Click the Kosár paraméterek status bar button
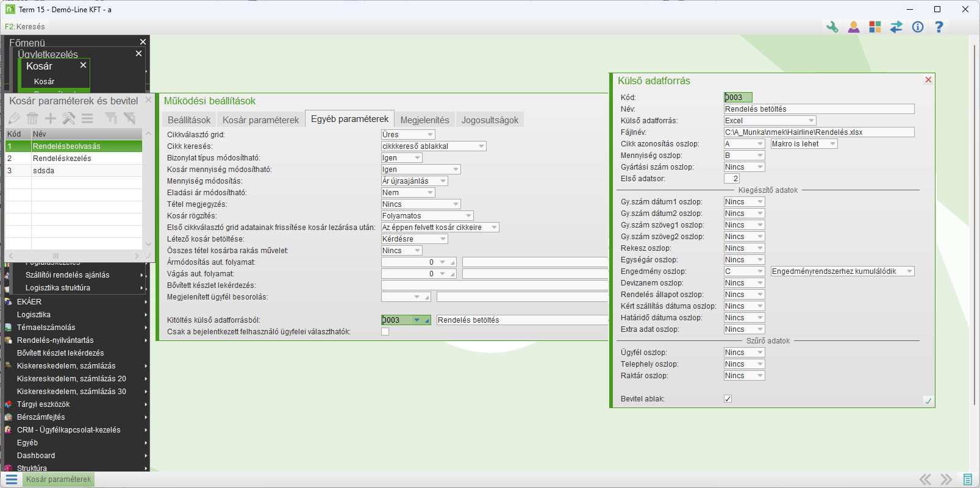The height and width of the screenshot is (488, 980). (59, 479)
